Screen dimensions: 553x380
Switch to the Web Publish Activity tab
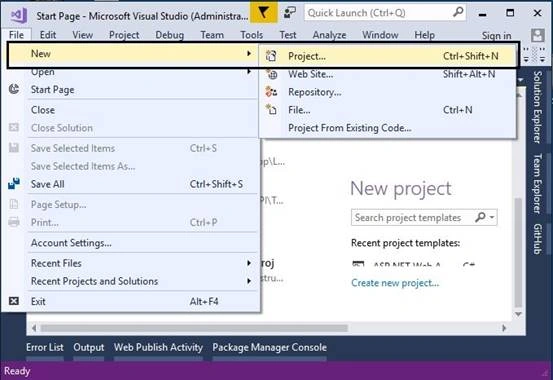pos(158,347)
